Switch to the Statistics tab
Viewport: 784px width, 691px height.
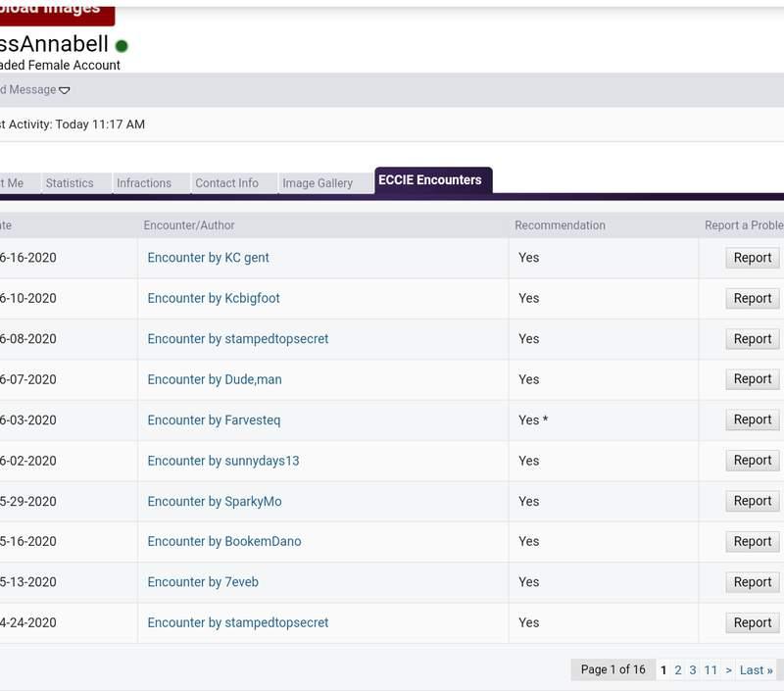(x=70, y=183)
